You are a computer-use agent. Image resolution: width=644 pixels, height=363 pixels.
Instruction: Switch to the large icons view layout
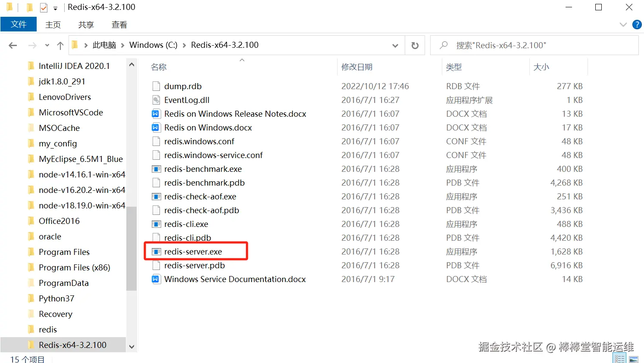tap(634, 359)
